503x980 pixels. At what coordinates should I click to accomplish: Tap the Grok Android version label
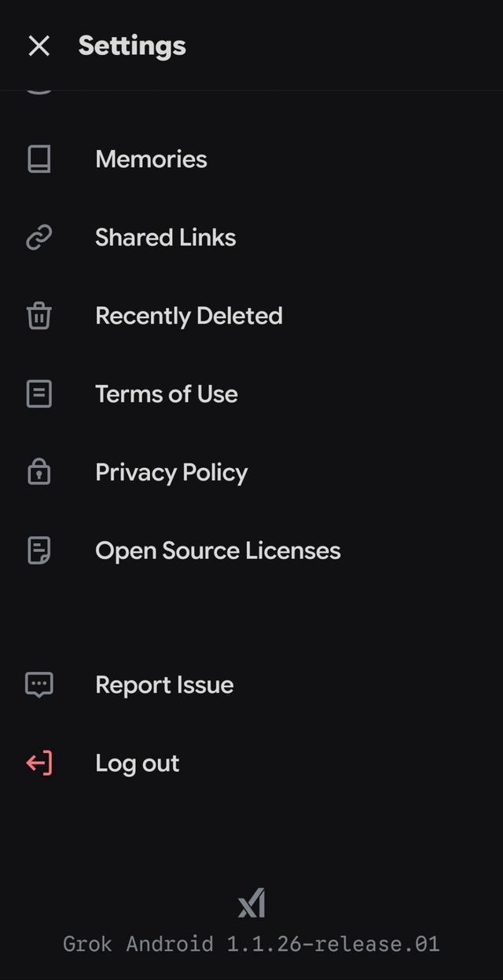[x=251, y=944]
